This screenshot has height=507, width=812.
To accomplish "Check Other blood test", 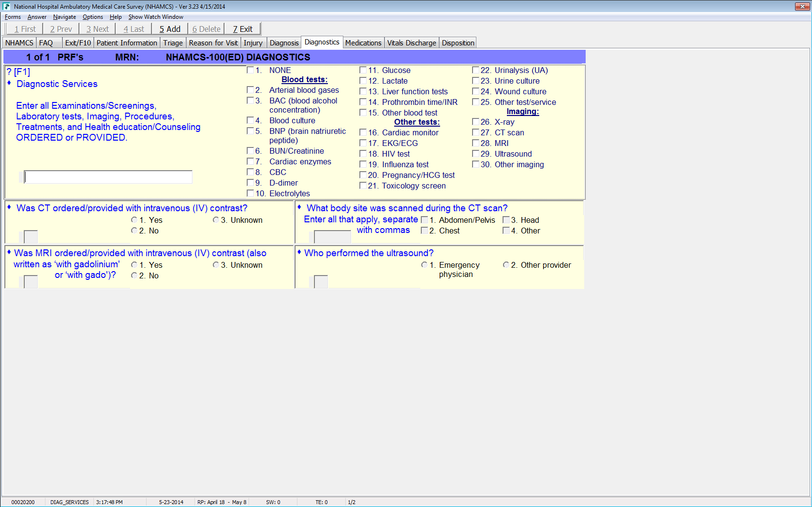I will (x=363, y=113).
